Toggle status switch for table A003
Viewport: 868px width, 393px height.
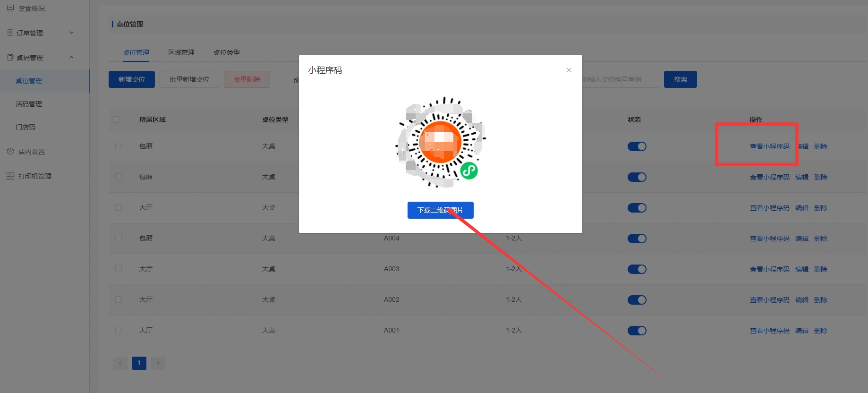(x=637, y=269)
